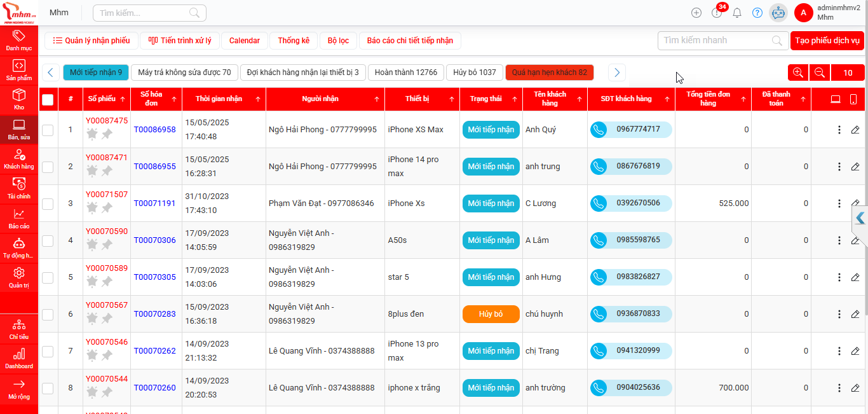Click the chatbot assistant icon in the top bar
Viewport: 868px width, 414px height.
tap(778, 12)
